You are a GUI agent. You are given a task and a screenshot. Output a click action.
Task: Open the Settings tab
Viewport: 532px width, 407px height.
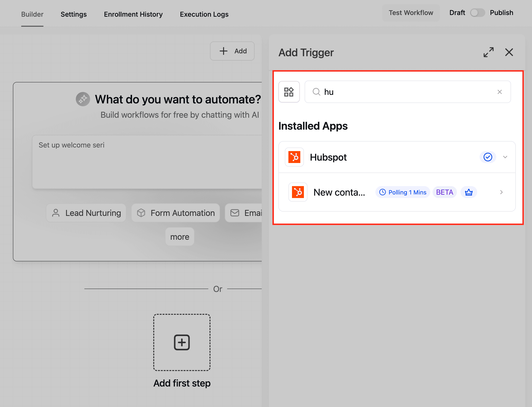[74, 14]
